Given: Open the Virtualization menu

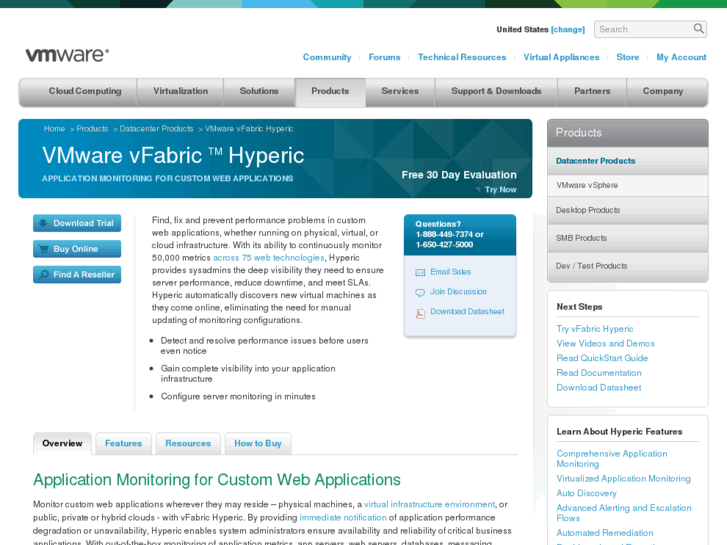Looking at the screenshot, I should tap(180, 91).
